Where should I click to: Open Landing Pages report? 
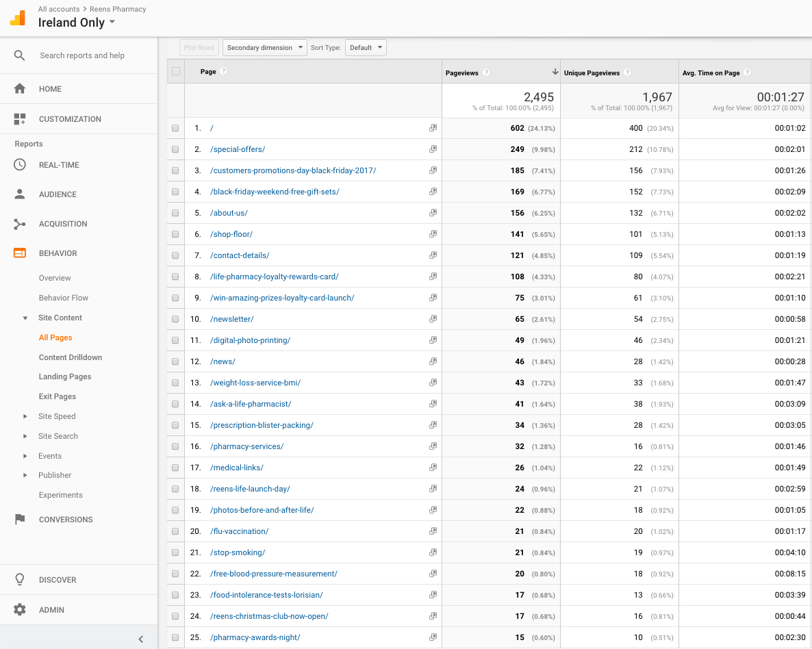[x=65, y=377]
